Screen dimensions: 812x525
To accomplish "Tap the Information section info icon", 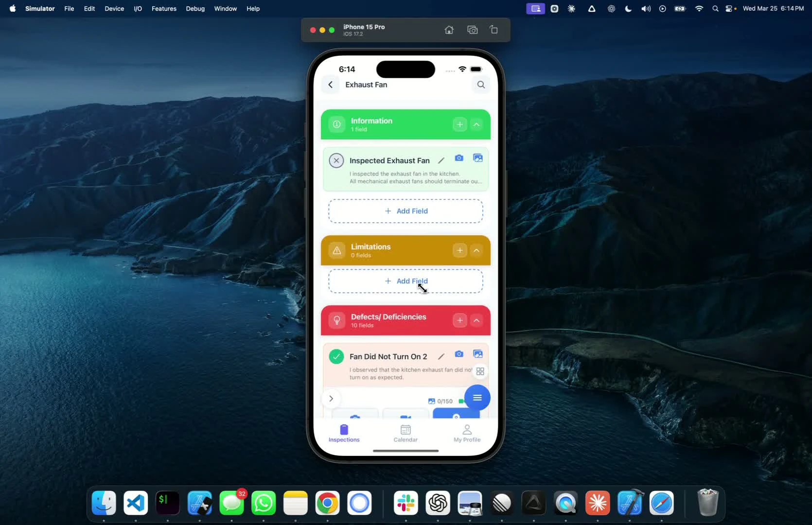I will click(336, 124).
